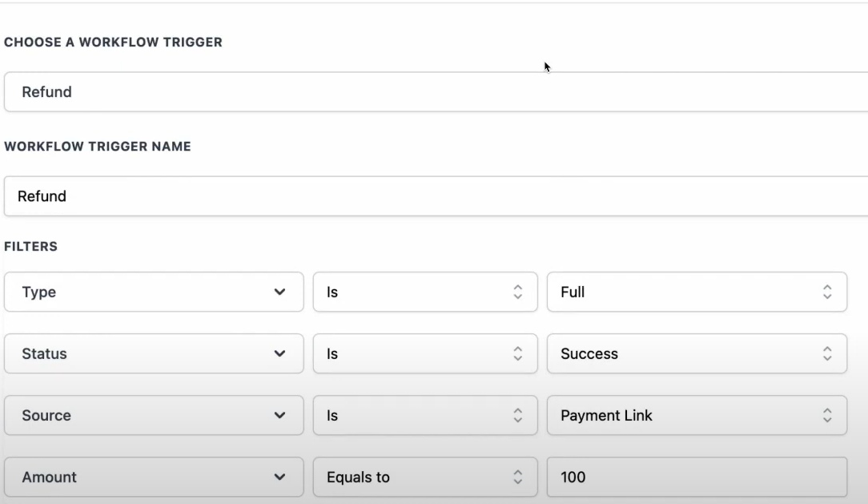Select the Full refund type value

[x=681, y=292]
